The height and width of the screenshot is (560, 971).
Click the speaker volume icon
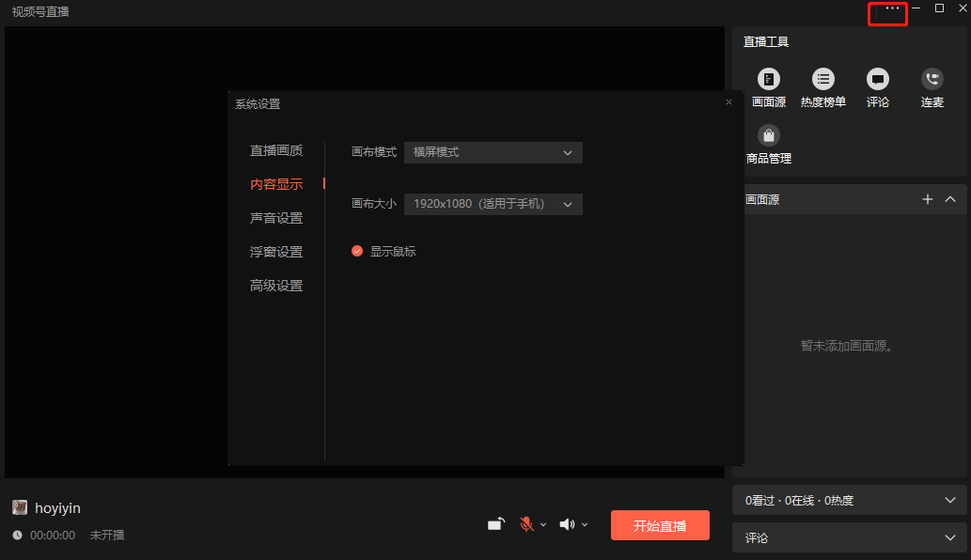(x=567, y=523)
